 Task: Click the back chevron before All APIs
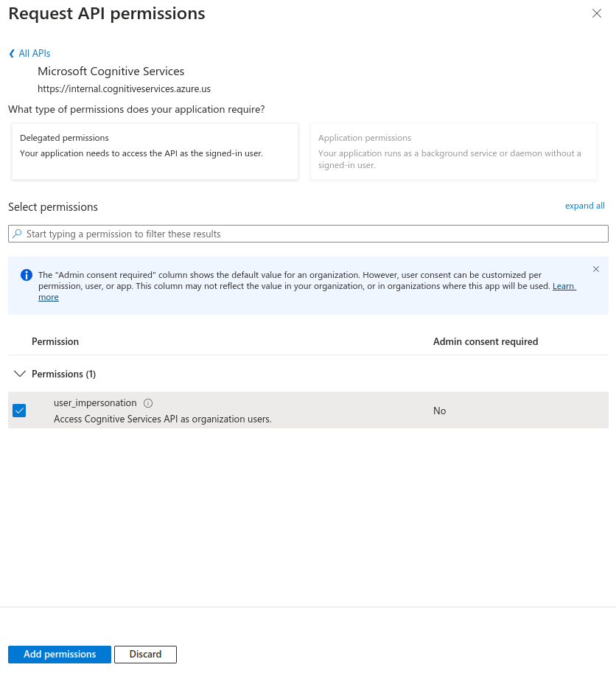(x=10, y=53)
